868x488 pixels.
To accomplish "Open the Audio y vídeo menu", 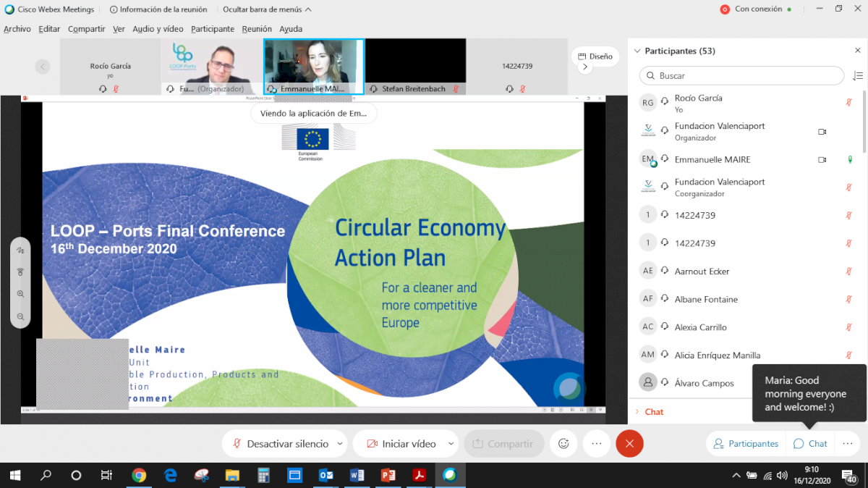I will coord(158,29).
